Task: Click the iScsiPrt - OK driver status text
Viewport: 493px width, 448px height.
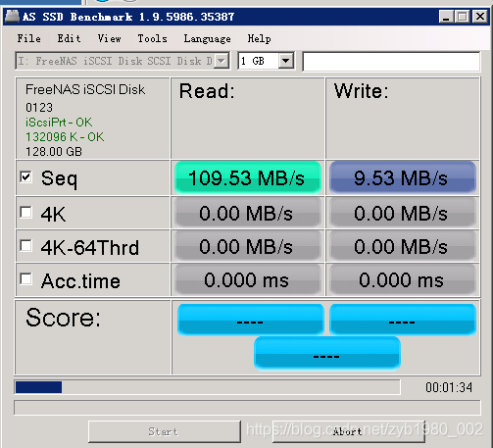Action: click(x=59, y=123)
